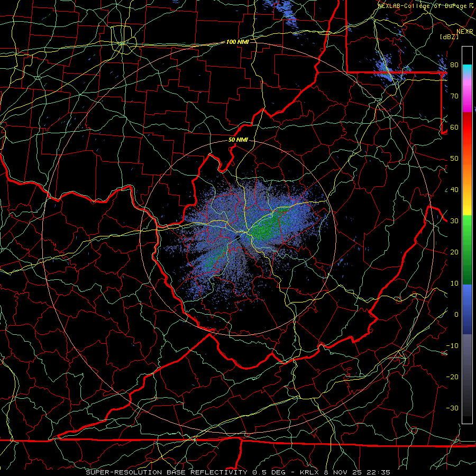This screenshot has height=476, width=476.
Task: Click the 80 value on the dBZ scale
Action: point(454,65)
